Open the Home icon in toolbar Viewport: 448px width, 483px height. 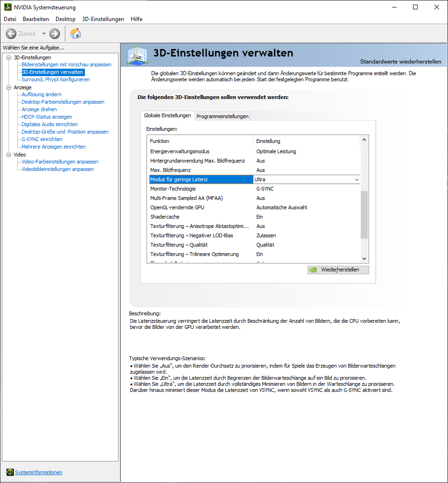click(x=76, y=34)
